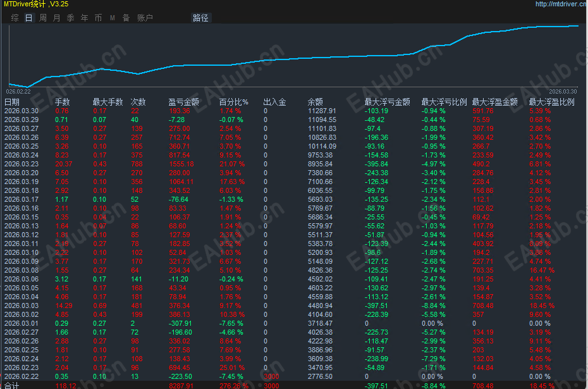588x389 pixels.
Task: Click the 合计 totals label
Action: (x=11, y=386)
